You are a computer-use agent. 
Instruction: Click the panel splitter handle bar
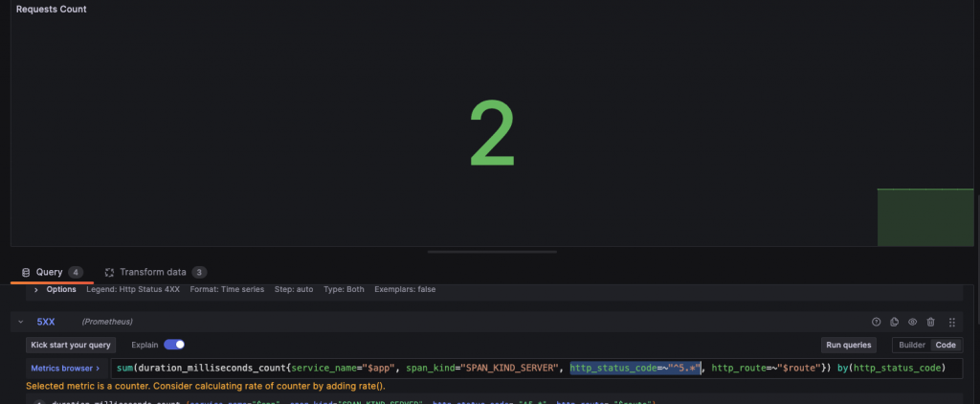coord(492,252)
